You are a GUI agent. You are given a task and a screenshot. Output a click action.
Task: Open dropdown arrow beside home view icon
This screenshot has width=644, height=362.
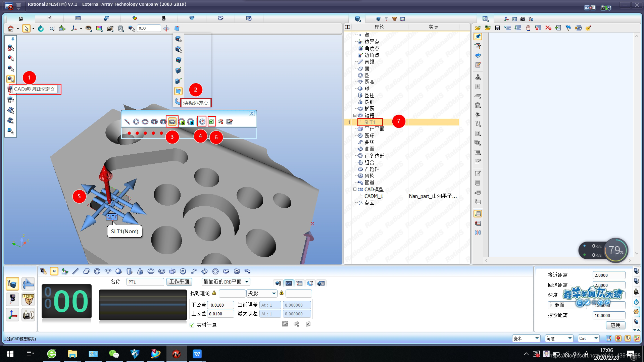pos(17,29)
